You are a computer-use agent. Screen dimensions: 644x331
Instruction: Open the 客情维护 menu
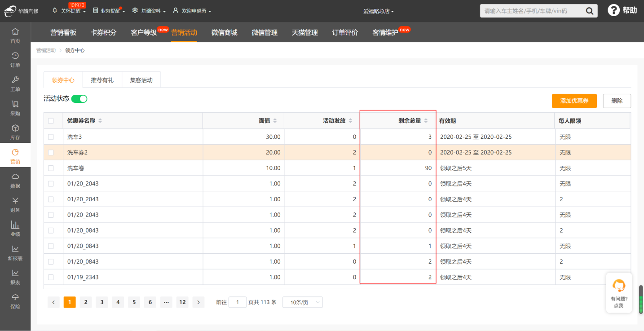click(385, 32)
